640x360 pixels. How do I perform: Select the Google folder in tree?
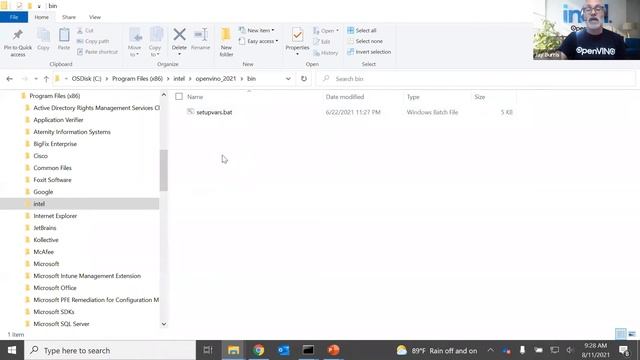43,192
